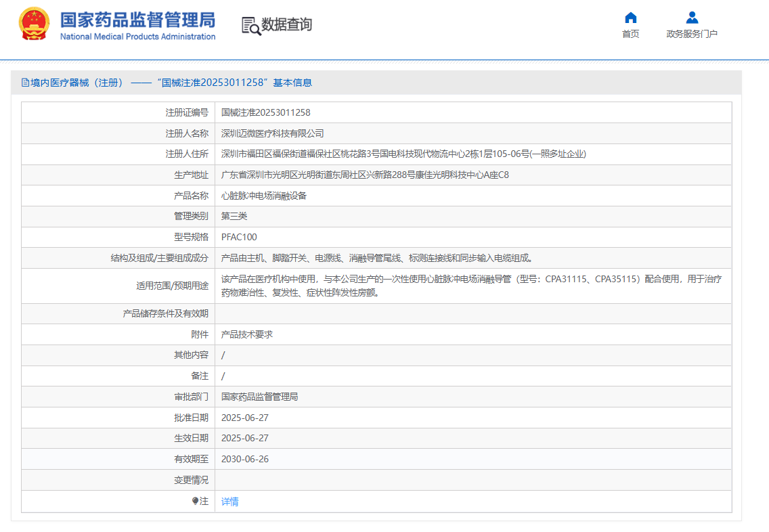Viewport: 769px width, 532px height.
Task: Click the 备注 row label
Action: pos(200,376)
